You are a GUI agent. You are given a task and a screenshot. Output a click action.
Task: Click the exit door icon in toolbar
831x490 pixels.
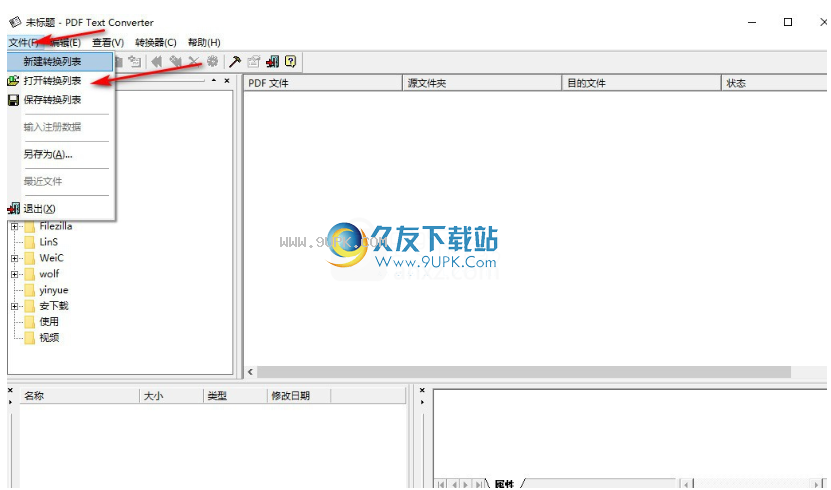[x=272, y=62]
